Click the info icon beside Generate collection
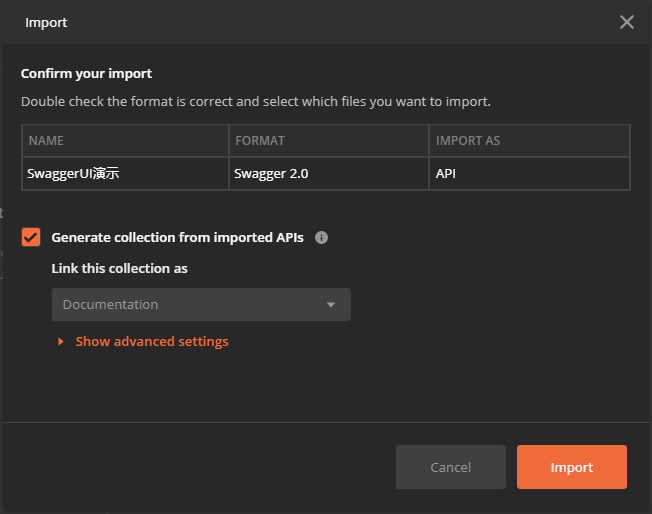This screenshot has width=652, height=514. 321,237
